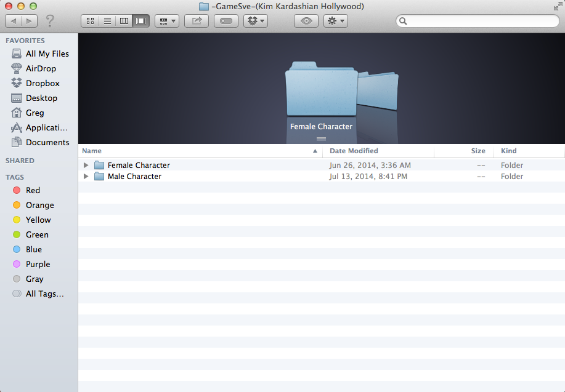The image size is (565, 392).
Task: Open Documents in the sidebar
Action: tap(40, 142)
